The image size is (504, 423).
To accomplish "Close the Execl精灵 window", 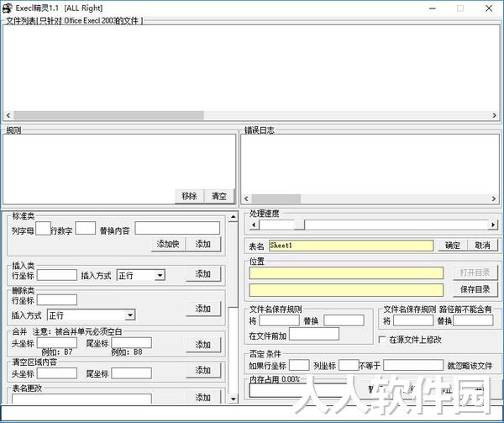I will (x=489, y=8).
